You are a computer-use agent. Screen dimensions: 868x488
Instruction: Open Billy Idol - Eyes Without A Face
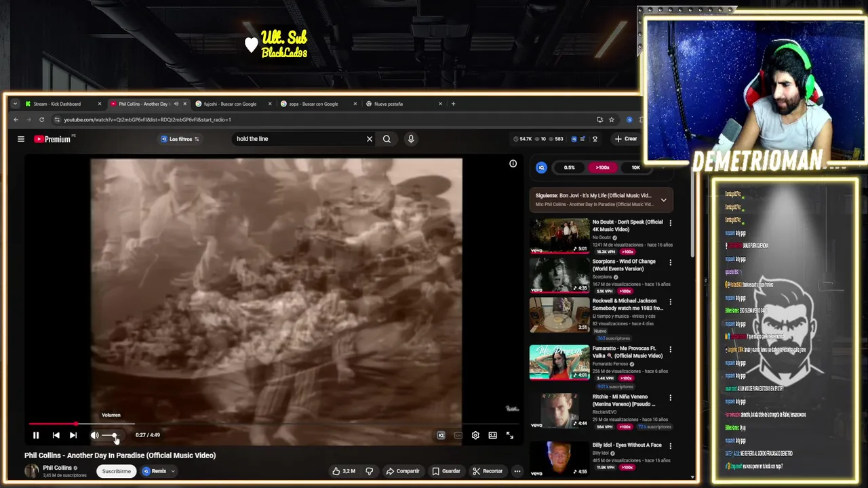tap(627, 445)
